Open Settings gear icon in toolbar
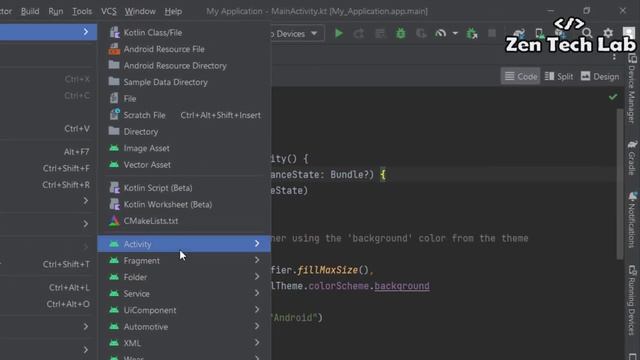This screenshot has height=360, width=640. (x=608, y=33)
